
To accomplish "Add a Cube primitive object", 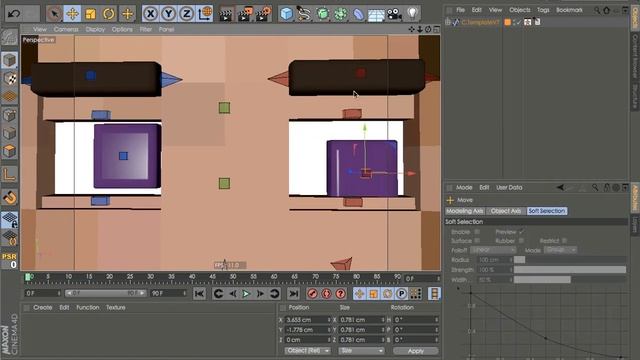I will pyautogui.click(x=287, y=14).
